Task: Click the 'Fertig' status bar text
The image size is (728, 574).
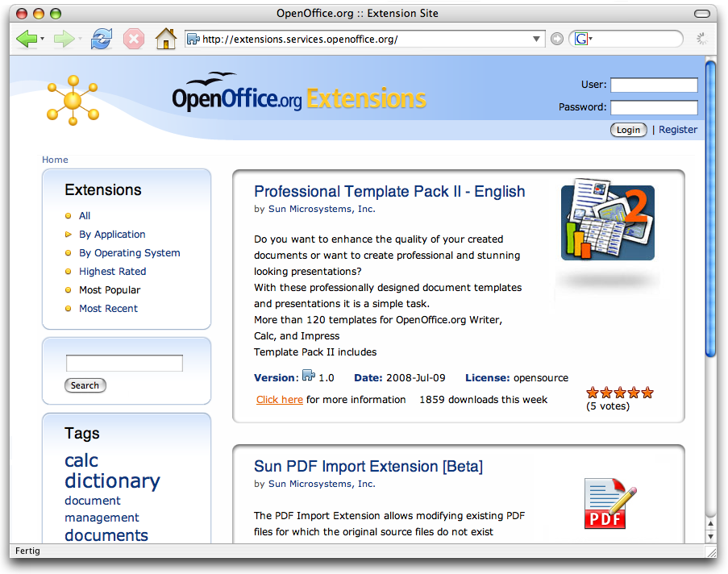Action: point(28,551)
